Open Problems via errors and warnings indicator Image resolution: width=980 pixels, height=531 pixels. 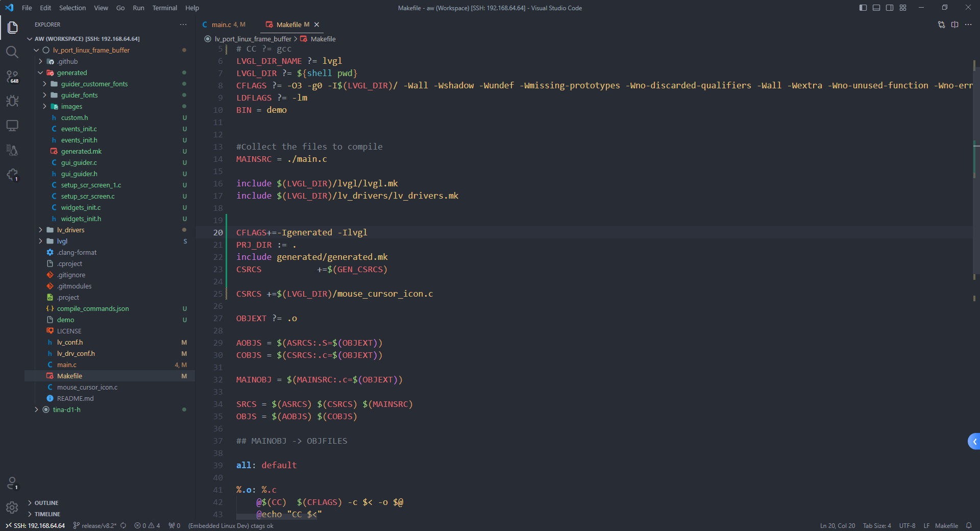coord(147,525)
